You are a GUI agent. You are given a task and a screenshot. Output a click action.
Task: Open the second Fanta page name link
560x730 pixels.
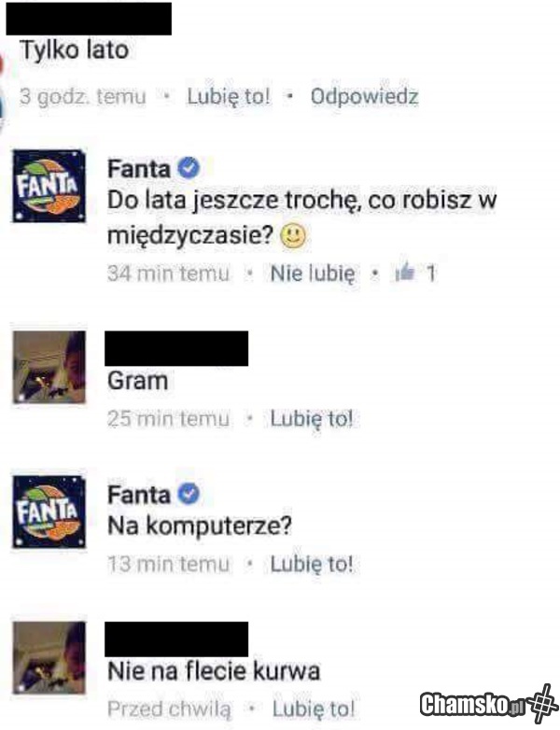click(139, 495)
